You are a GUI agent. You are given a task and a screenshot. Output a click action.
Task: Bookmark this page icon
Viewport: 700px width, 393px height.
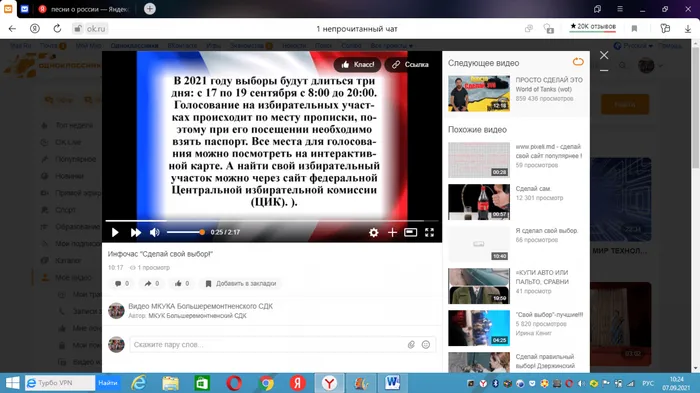coord(634,29)
